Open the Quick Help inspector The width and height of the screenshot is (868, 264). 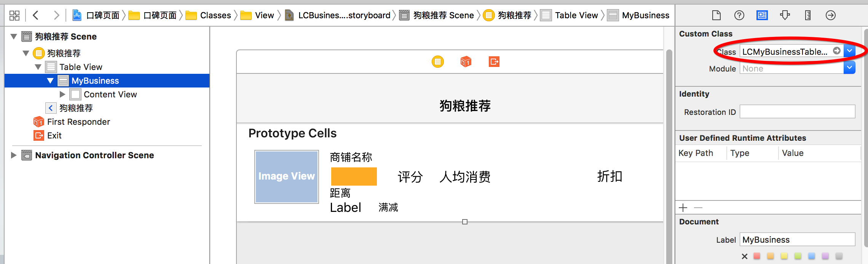pos(739,15)
